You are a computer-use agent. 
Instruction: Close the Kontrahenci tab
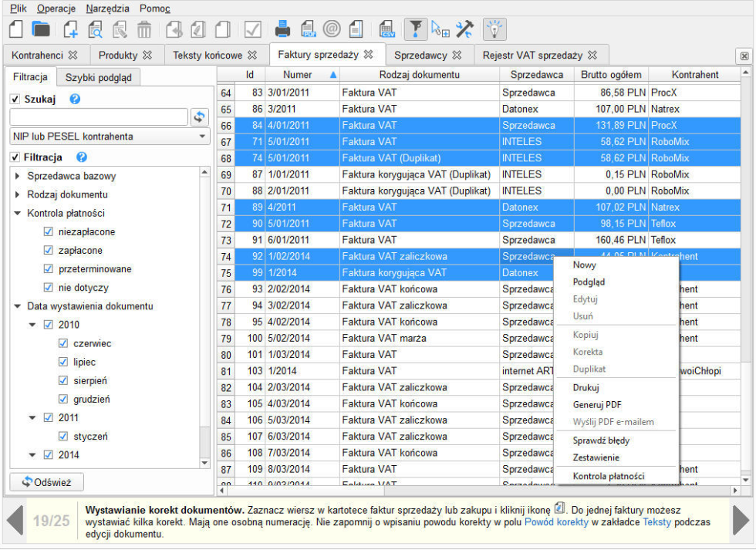point(73,56)
